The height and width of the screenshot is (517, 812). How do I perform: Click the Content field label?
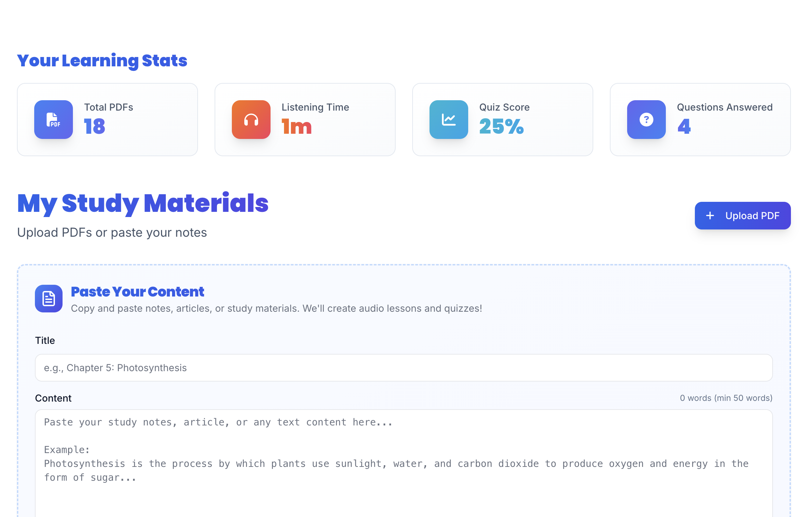53,398
